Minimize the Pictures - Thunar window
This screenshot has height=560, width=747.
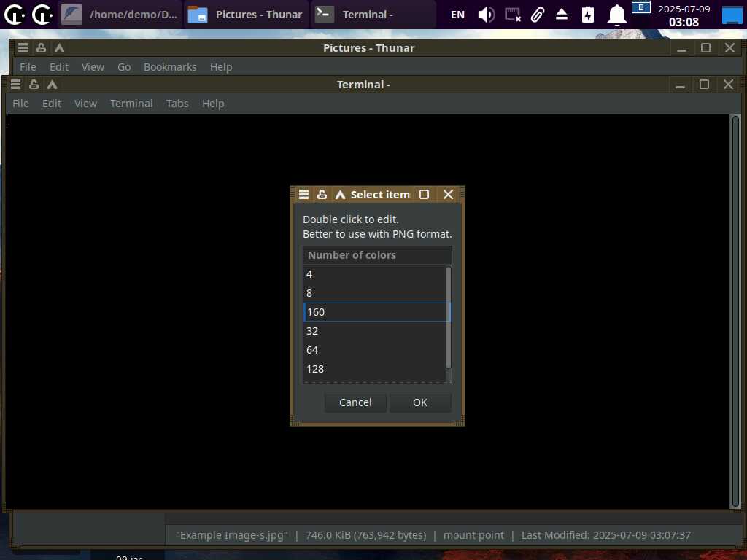click(x=682, y=48)
